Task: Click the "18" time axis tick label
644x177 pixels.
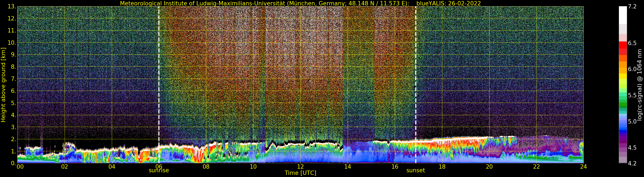Action: [x=442, y=166]
